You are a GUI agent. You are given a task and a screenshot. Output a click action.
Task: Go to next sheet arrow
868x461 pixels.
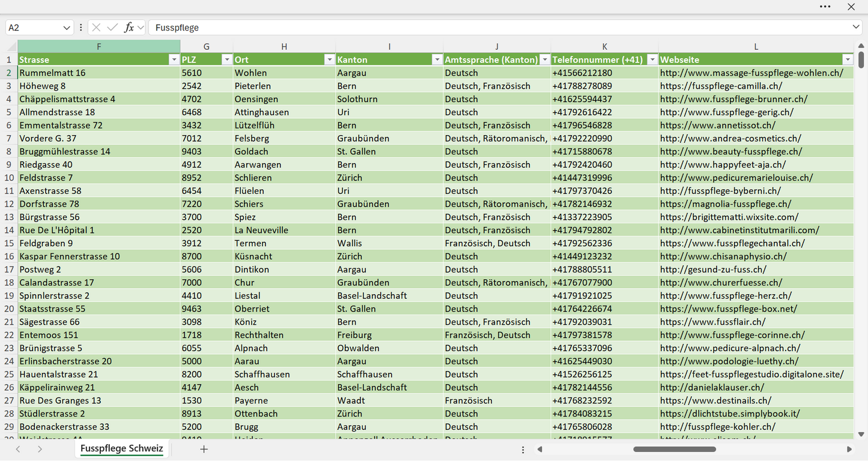coord(40,449)
